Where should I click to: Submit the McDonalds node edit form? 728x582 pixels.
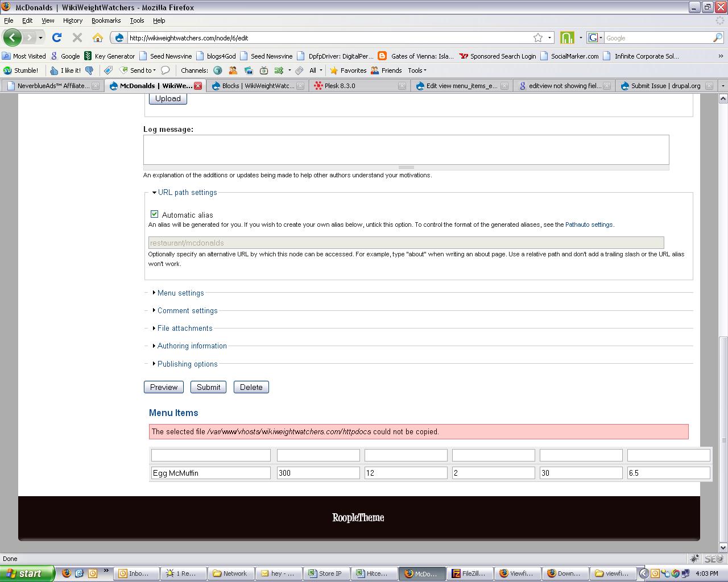tap(208, 386)
